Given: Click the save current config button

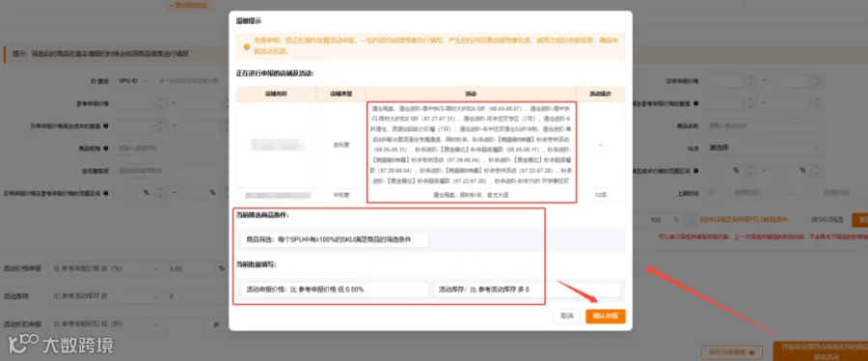Looking at the screenshot, I should point(731,351).
